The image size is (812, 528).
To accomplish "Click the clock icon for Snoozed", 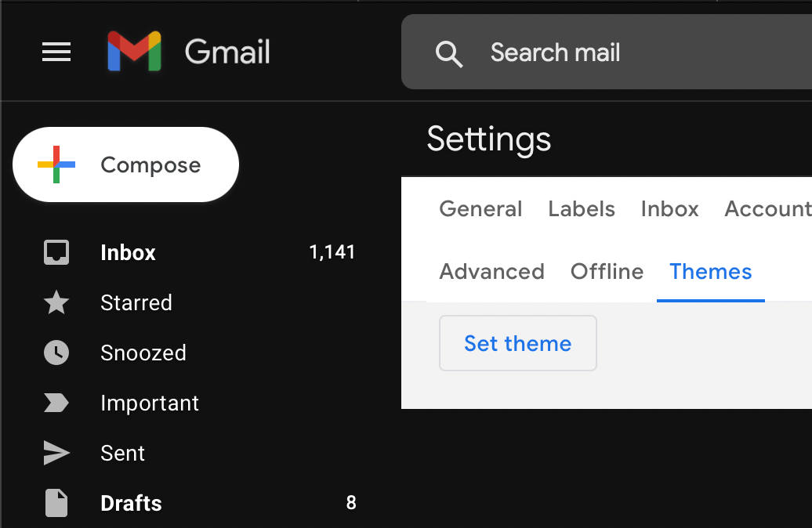I will [56, 353].
